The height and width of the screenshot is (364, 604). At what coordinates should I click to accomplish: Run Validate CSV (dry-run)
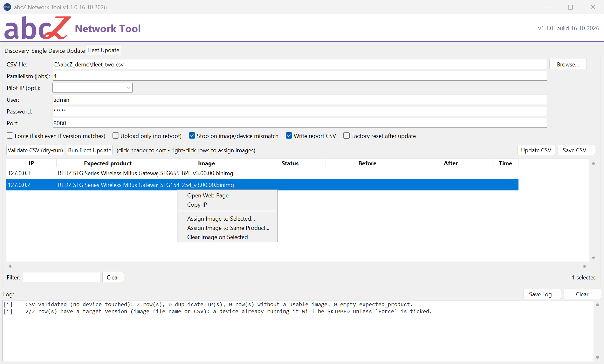(35, 150)
